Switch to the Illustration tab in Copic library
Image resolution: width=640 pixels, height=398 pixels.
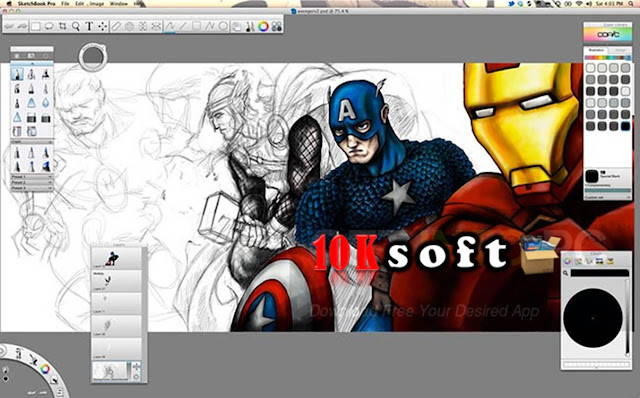596,50
